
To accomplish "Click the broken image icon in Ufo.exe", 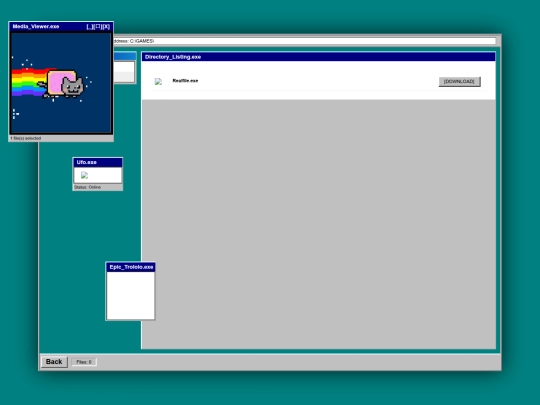I will 84,175.
